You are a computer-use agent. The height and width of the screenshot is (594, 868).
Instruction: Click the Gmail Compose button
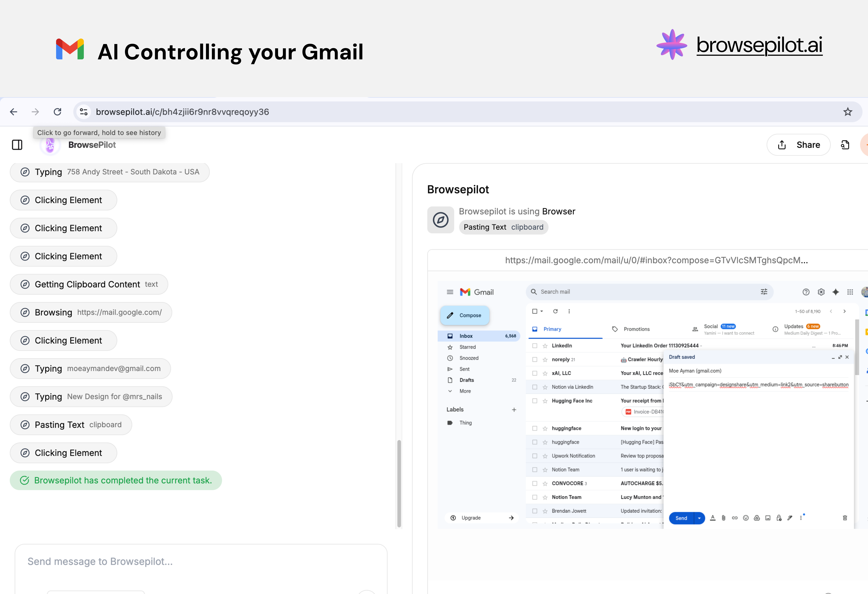coord(465,315)
